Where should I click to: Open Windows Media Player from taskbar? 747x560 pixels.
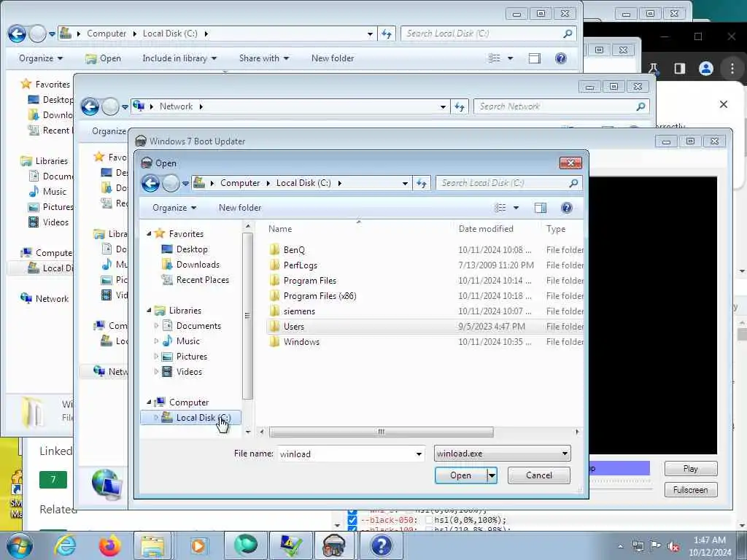click(198, 545)
